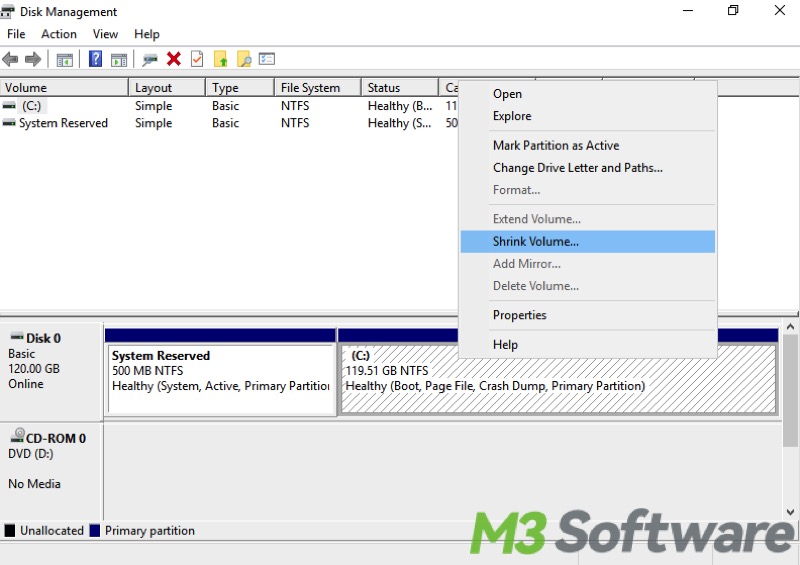Viewport: 800px width, 565px height.
Task: Choose Help in the context menu
Action: coord(588,345)
